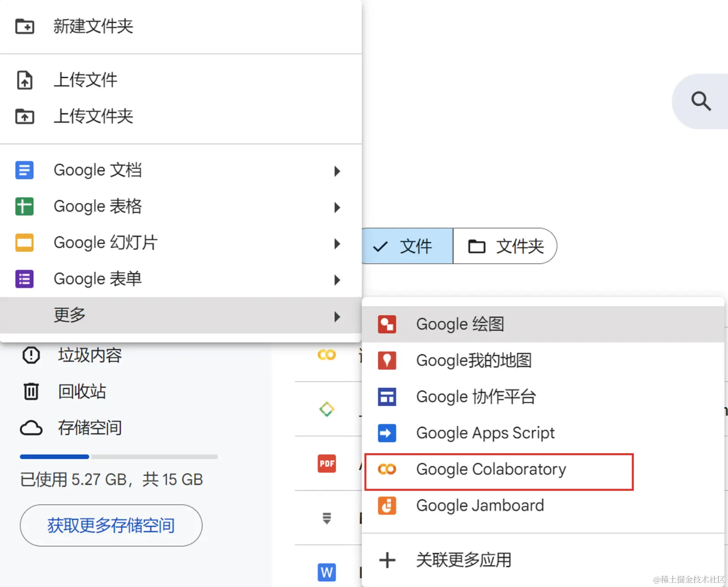Click the Google 绘图 drawings icon

(x=387, y=324)
